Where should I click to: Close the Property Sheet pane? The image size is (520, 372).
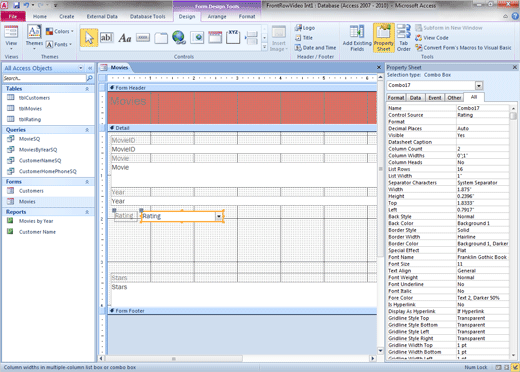click(515, 67)
